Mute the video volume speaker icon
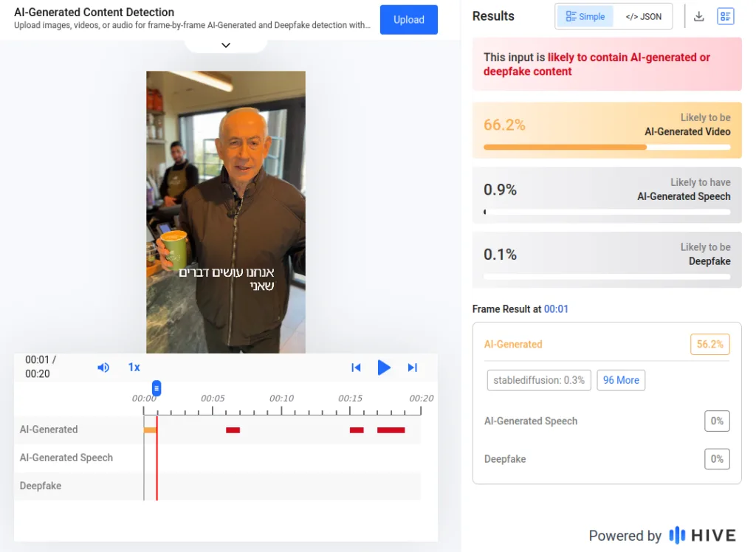Image resolution: width=756 pixels, height=552 pixels. coord(103,368)
